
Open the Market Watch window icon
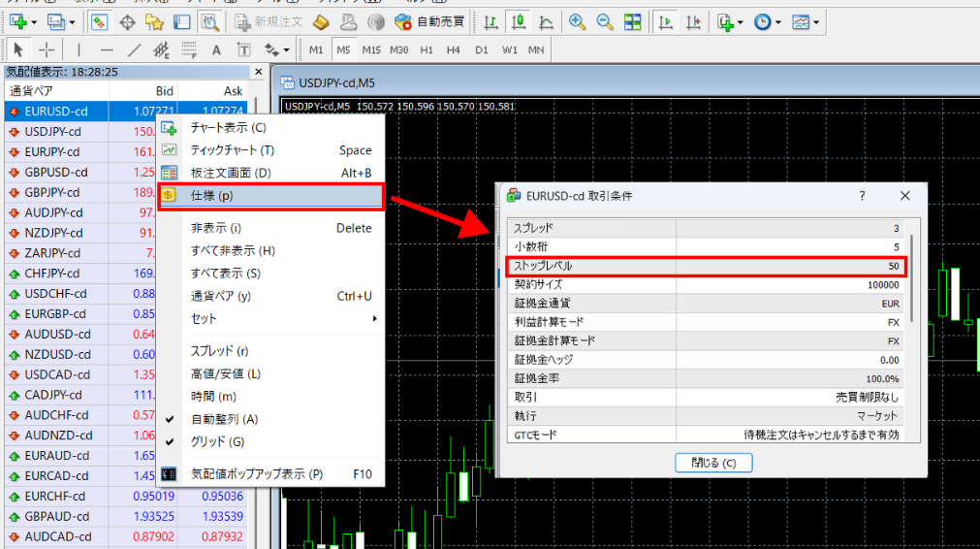click(x=99, y=21)
